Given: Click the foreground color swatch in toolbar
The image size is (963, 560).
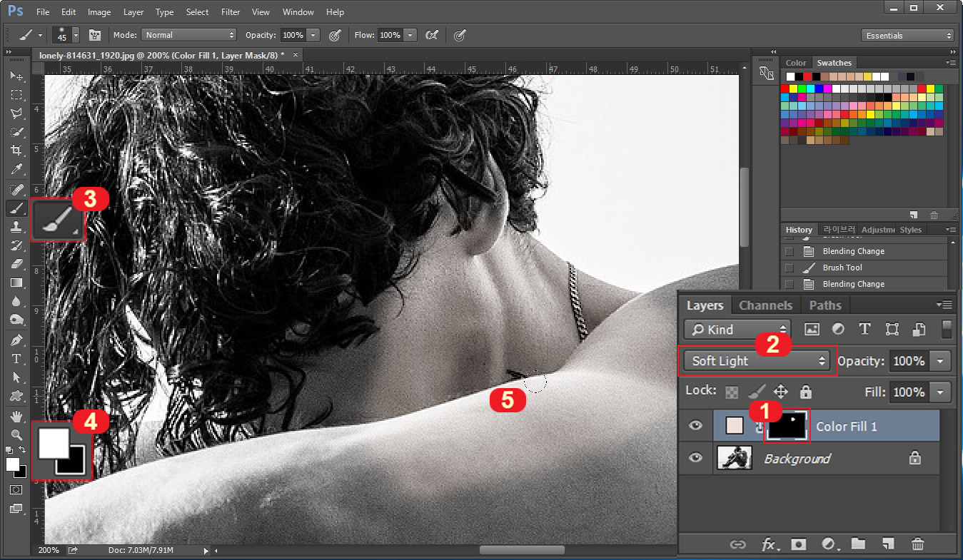Looking at the screenshot, I should click(12, 464).
